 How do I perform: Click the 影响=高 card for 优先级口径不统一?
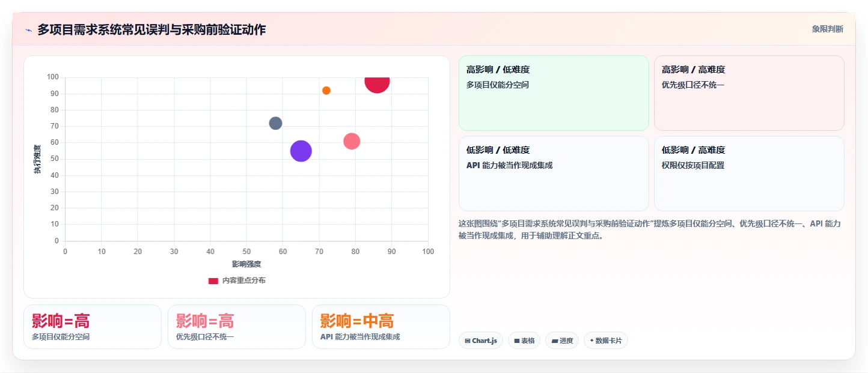(x=237, y=327)
